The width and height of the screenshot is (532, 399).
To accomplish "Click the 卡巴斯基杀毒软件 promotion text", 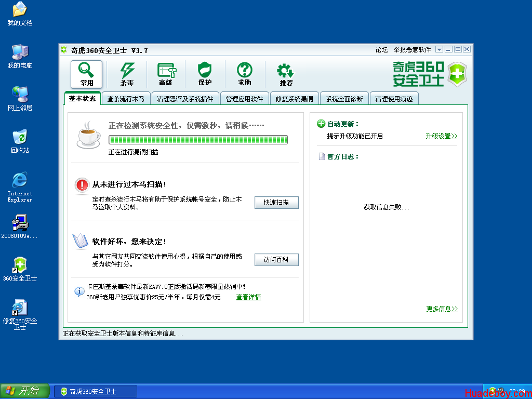I will pyautogui.click(x=166, y=287).
